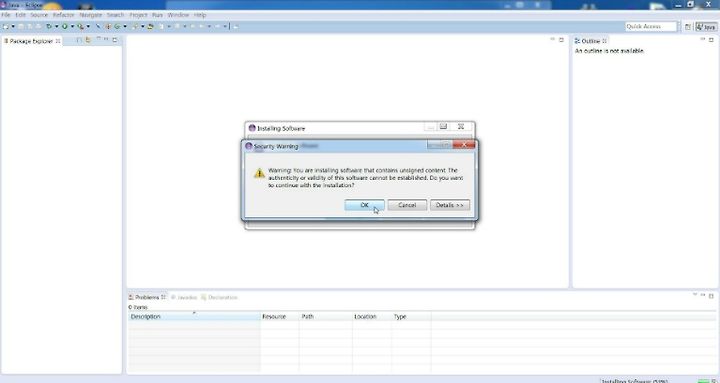Screen dimensions: 720x383
Task: Close the Installing Software window
Action: (x=461, y=126)
